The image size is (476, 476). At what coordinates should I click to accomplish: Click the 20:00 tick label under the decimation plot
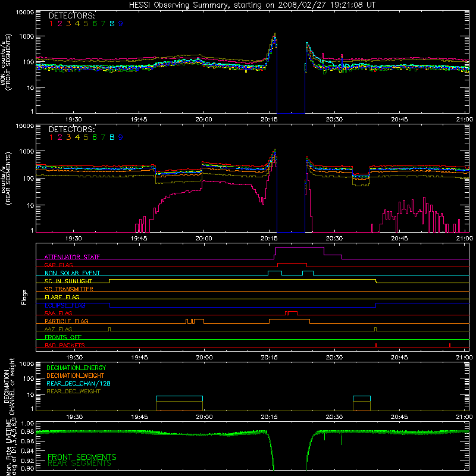204,417
